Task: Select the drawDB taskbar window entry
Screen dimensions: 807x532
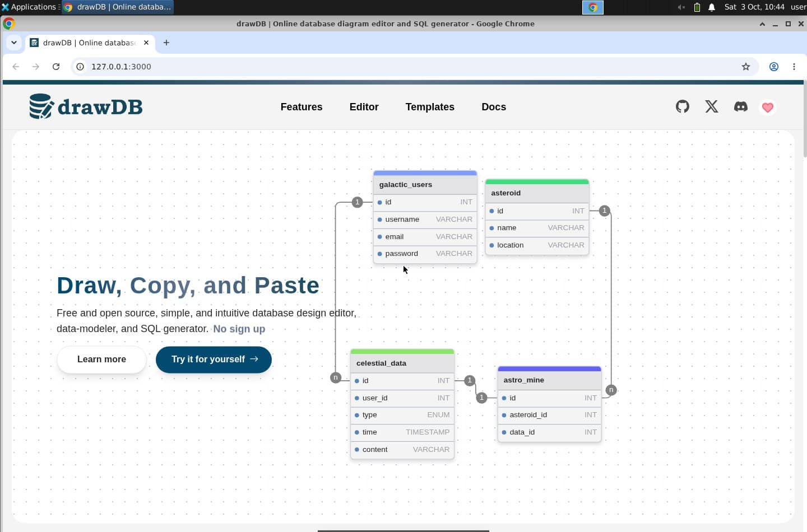Action: [117, 7]
